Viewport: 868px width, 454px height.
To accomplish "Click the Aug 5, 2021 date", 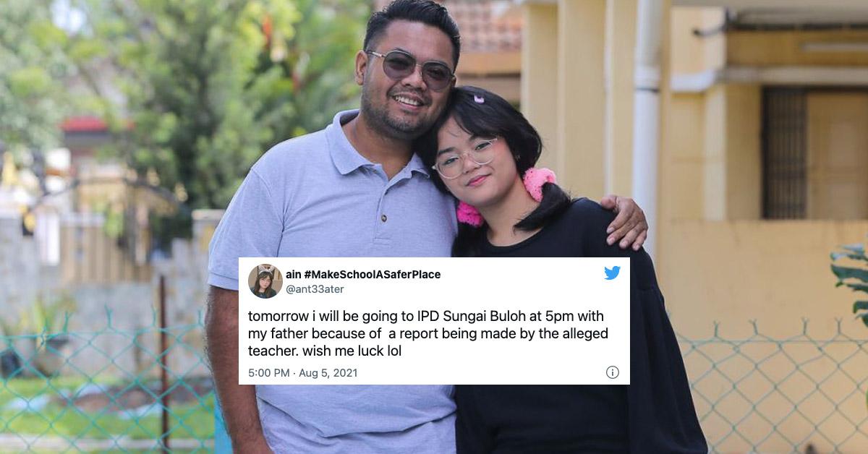I will pyautogui.click(x=328, y=373).
